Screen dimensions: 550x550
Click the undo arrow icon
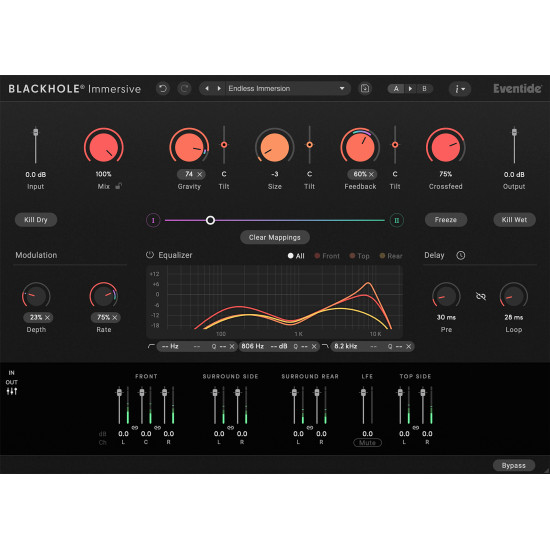pyautogui.click(x=163, y=88)
